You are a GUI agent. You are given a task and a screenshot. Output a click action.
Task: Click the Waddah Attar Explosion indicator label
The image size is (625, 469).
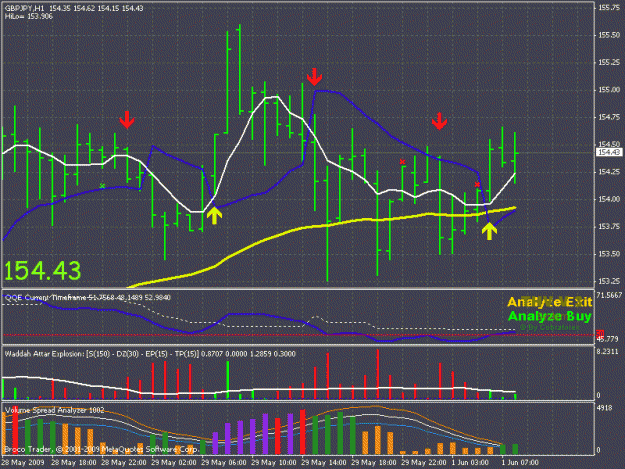tap(150, 354)
